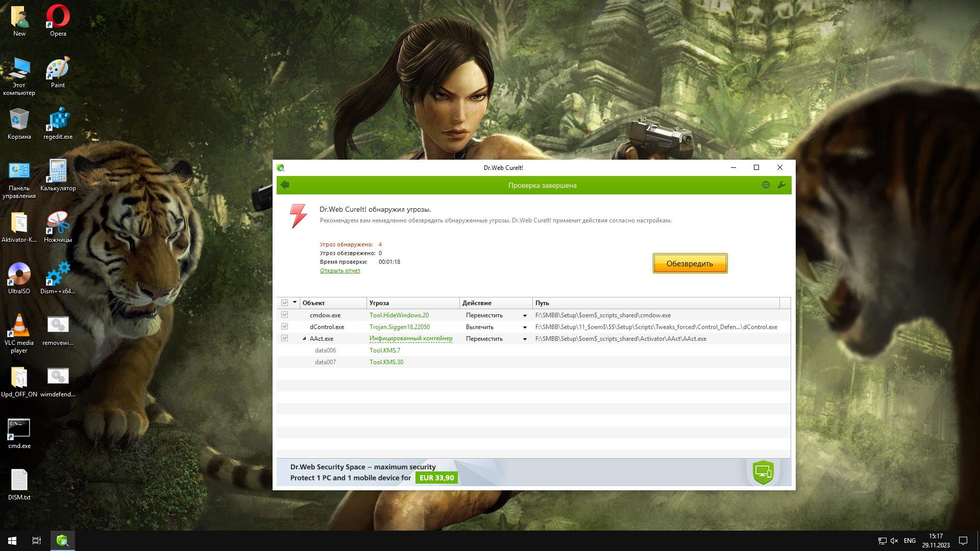Open Dr.Web settings via the wrench icon
980x551 pixels.
(x=781, y=185)
